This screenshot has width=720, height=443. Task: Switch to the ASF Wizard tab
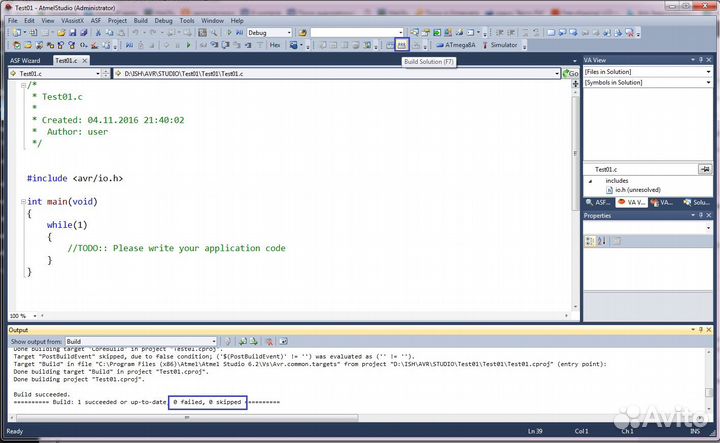point(25,60)
